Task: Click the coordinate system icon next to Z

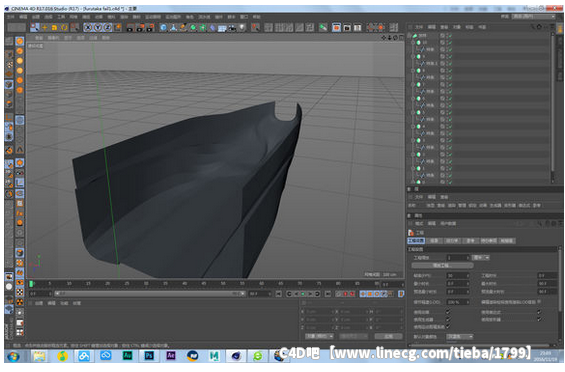Action: click(118, 27)
